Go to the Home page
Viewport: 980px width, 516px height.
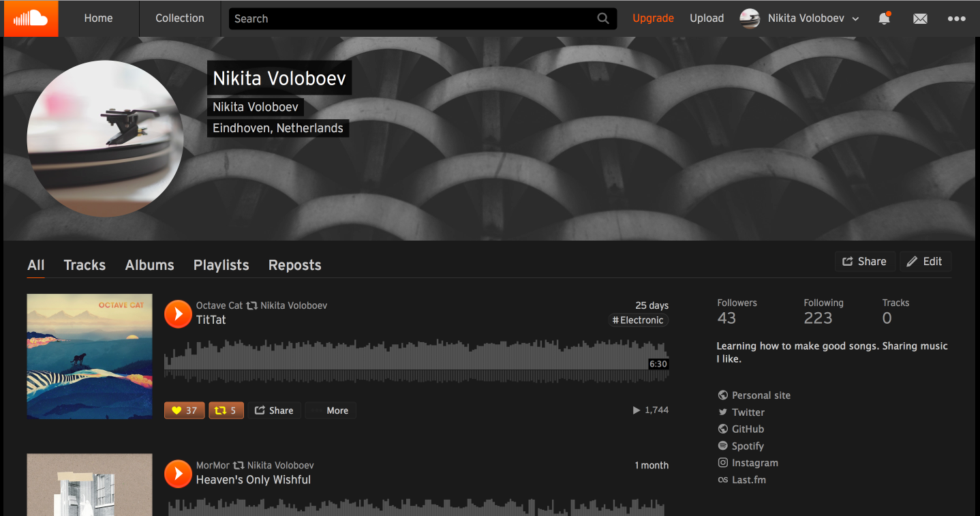[x=98, y=18]
